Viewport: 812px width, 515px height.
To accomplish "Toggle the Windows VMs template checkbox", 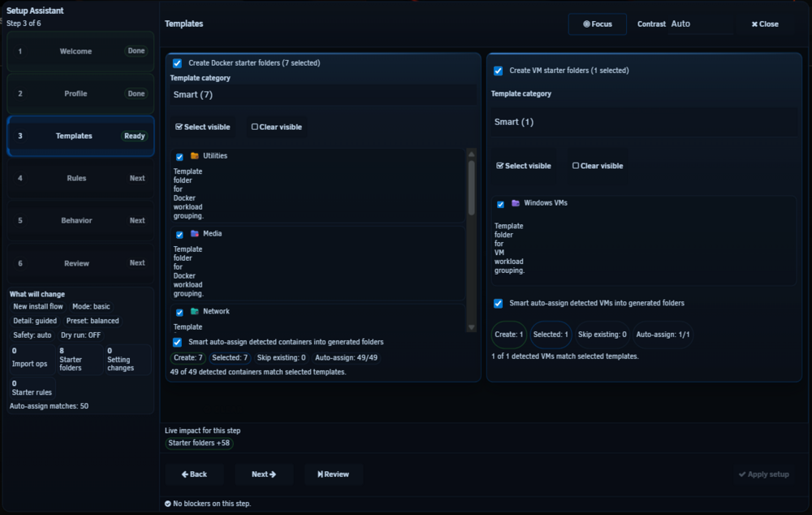I will pyautogui.click(x=501, y=204).
